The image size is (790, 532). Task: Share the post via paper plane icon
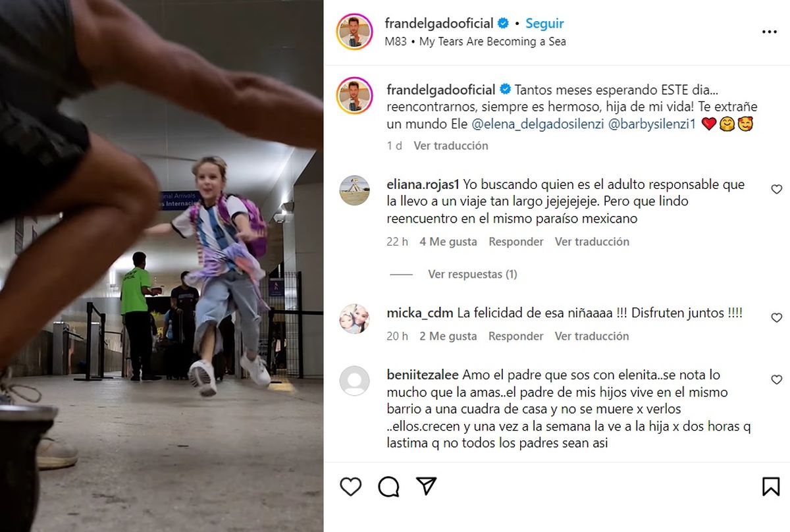(427, 486)
